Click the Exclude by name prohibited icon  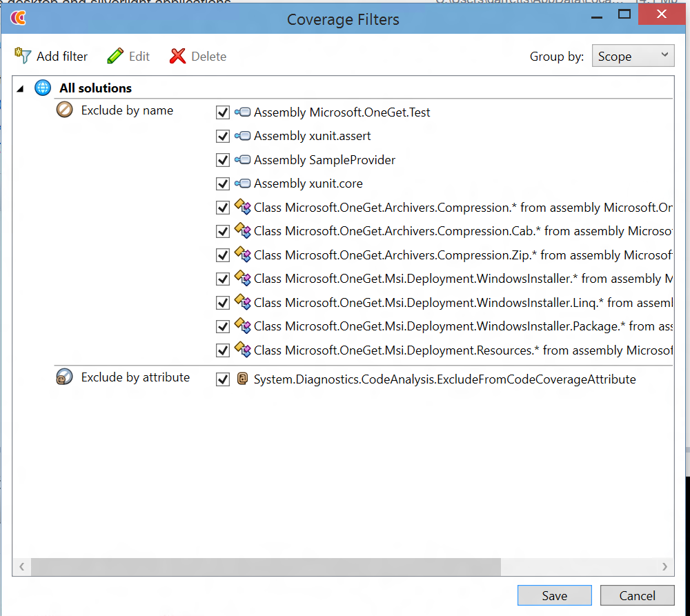point(64,110)
